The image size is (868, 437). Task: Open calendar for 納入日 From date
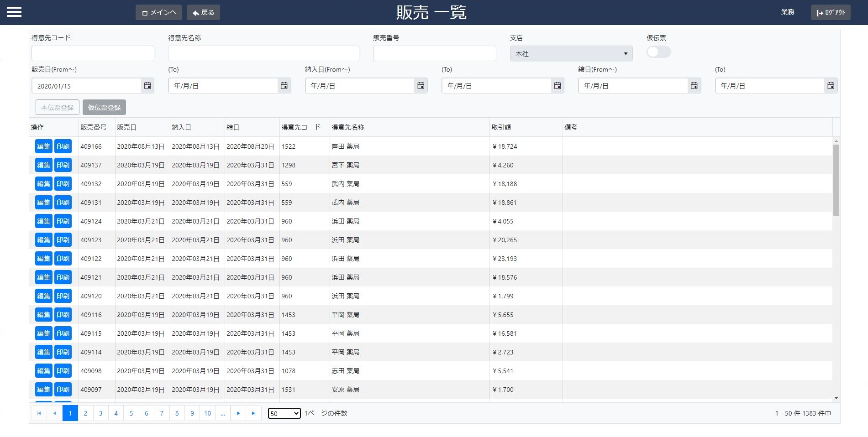(x=421, y=86)
